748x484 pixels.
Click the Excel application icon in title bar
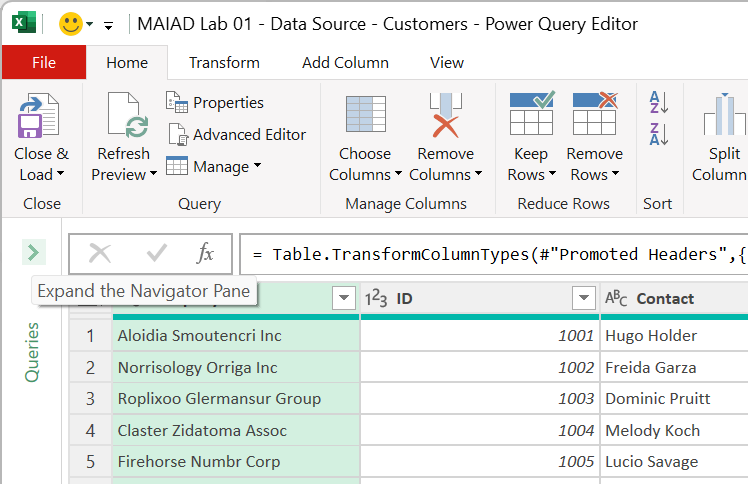pos(24,23)
